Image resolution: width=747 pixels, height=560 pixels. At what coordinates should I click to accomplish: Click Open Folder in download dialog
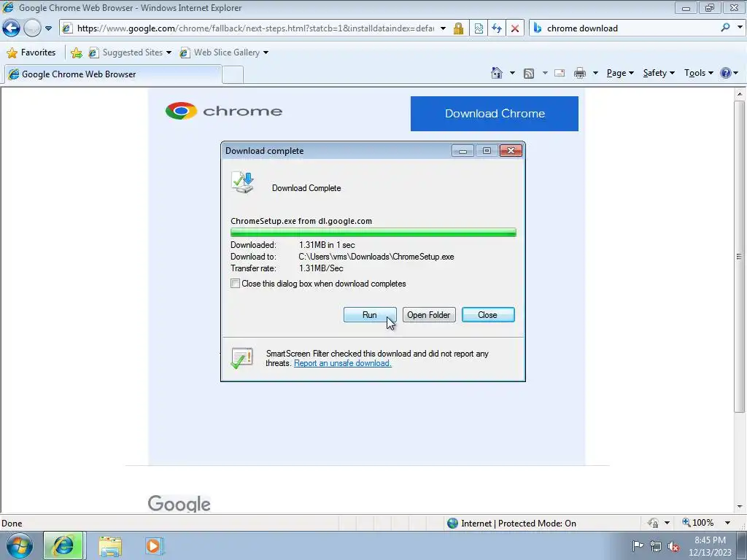pyautogui.click(x=429, y=315)
